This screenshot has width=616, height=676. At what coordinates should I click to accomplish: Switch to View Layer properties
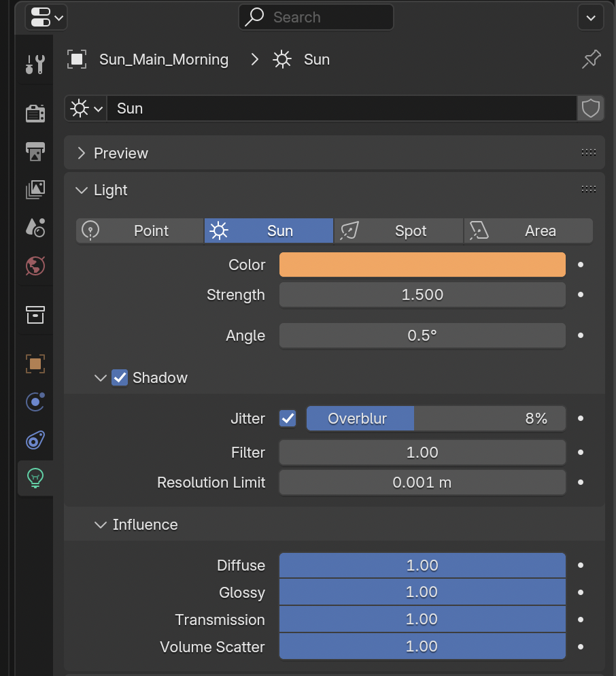tap(35, 189)
